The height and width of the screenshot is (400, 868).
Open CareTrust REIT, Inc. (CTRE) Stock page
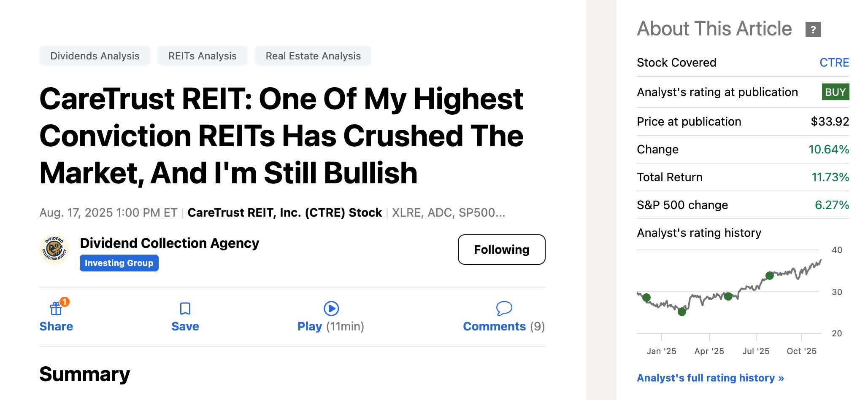tap(285, 213)
